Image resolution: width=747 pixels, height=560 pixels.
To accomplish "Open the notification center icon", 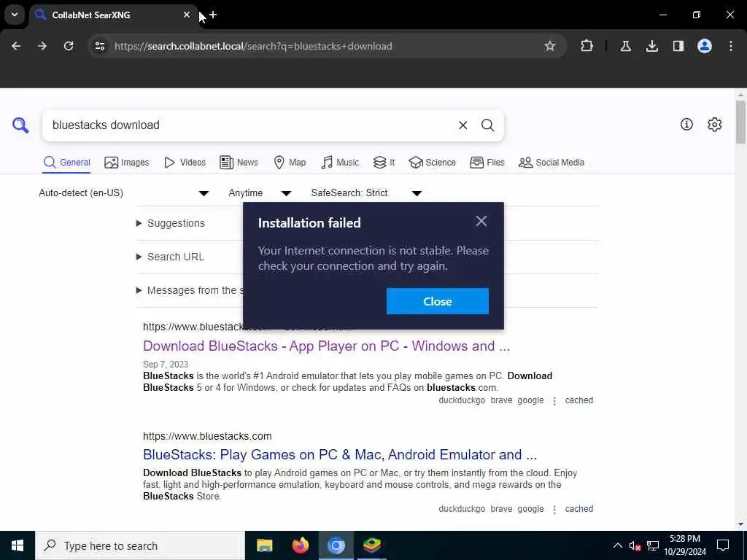I will (x=723, y=545).
